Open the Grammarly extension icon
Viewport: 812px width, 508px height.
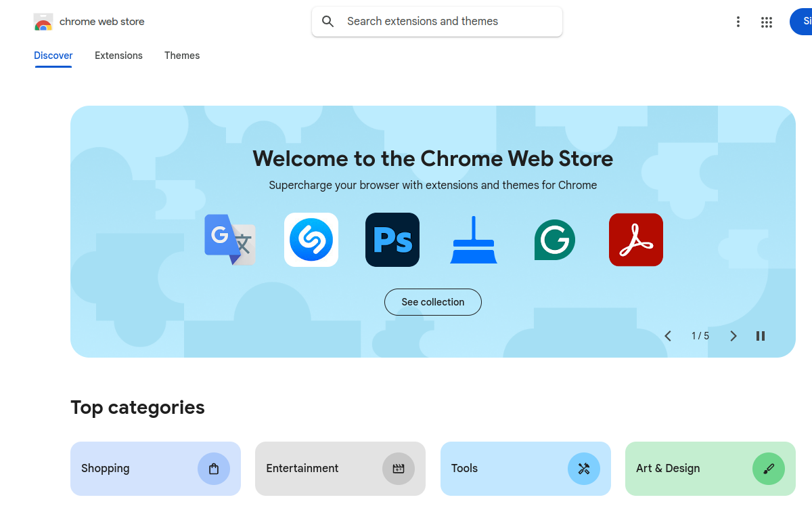(555, 240)
